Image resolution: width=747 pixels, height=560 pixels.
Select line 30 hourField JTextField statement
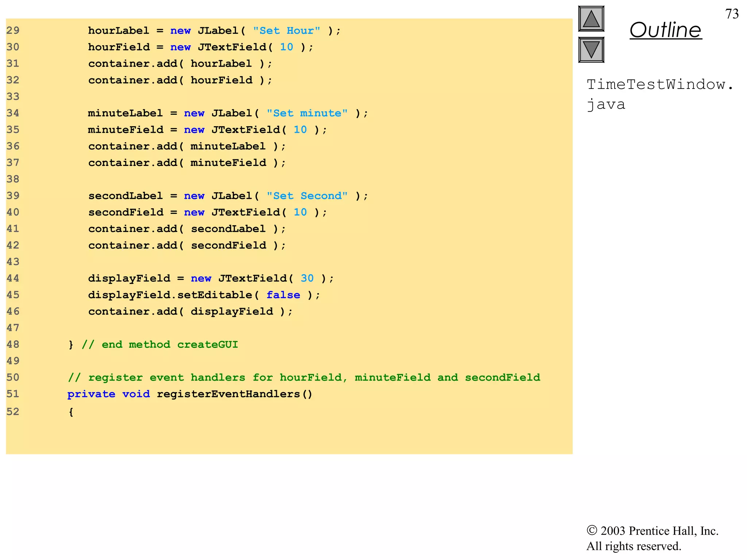tap(201, 47)
